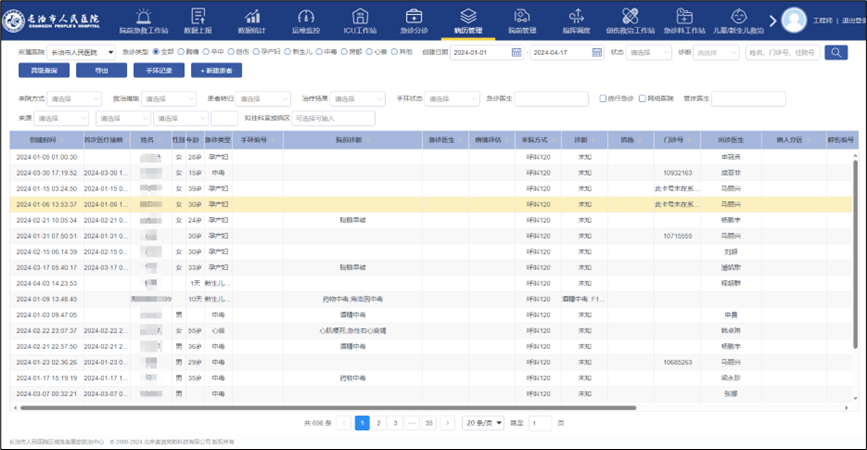
Task: Open the calendar for end date 2024-04-17
Action: pyautogui.click(x=597, y=53)
